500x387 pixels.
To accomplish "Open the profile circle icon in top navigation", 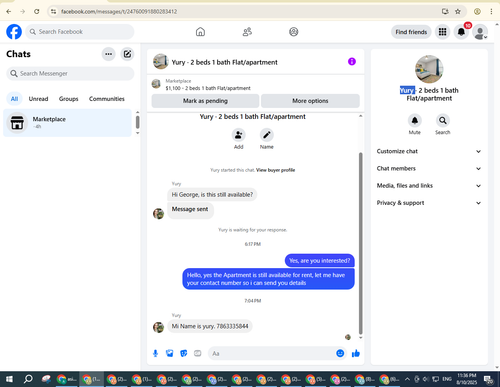I will click(294, 32).
